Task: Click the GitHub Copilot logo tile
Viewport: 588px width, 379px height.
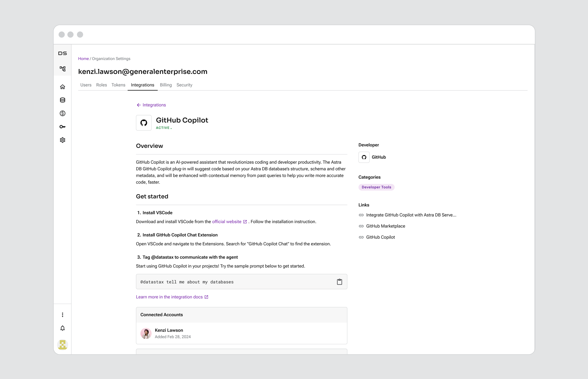Action: pyautogui.click(x=144, y=123)
